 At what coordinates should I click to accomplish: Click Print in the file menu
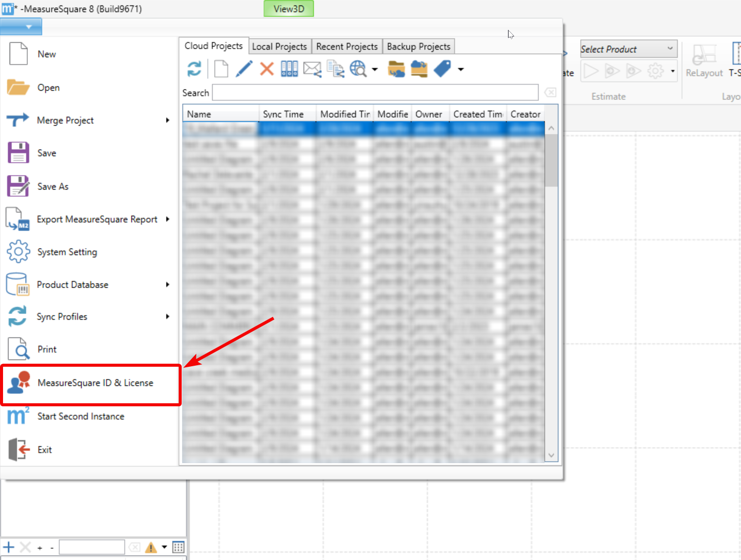tap(89, 349)
